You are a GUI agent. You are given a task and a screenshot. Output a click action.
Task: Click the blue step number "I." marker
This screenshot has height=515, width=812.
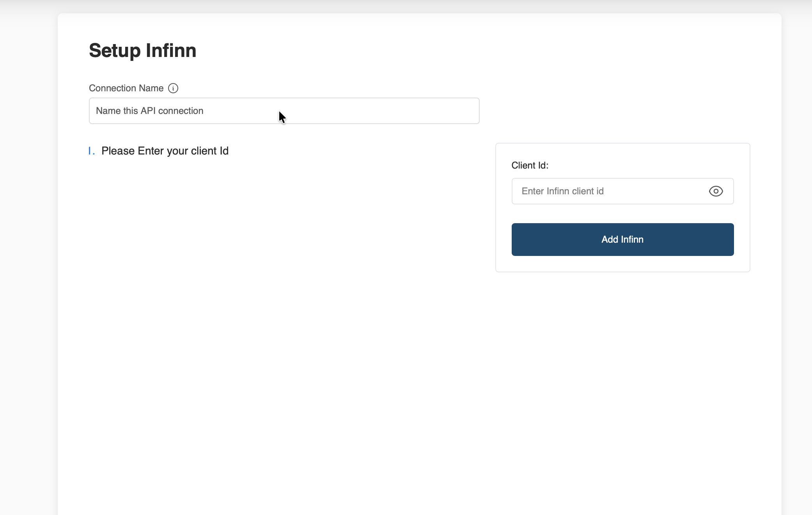(x=92, y=151)
